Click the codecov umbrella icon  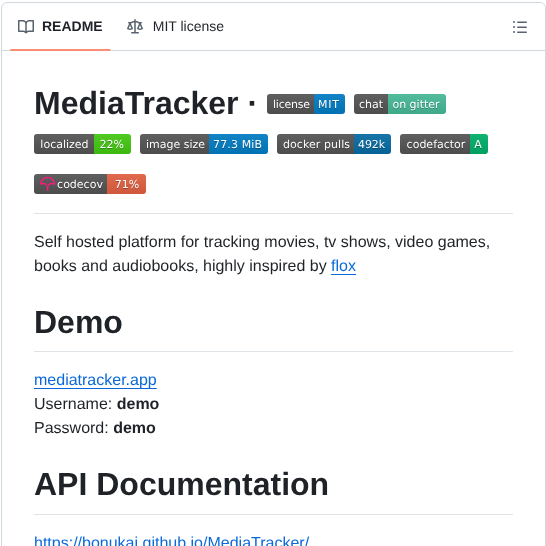point(47,184)
